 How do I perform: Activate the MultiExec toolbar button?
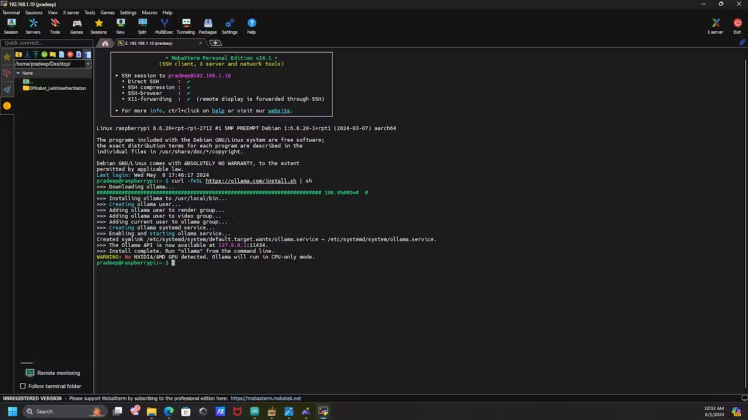tap(164, 26)
